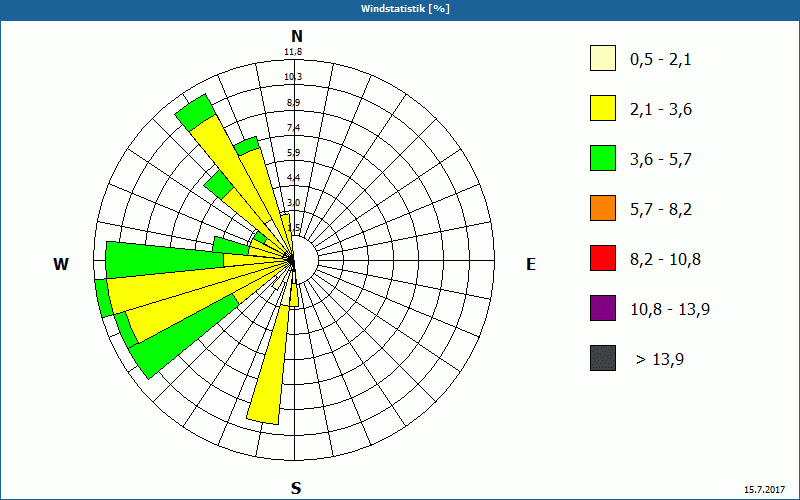Click the purple 10,8 - 13,9 legend swatch
Viewport: 800px width, 500px height.
point(603,308)
